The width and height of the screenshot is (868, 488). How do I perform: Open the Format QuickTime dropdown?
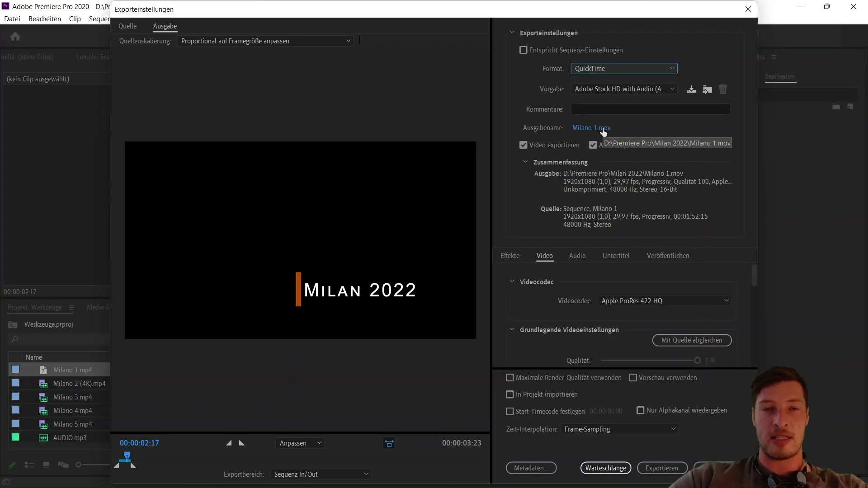point(624,69)
